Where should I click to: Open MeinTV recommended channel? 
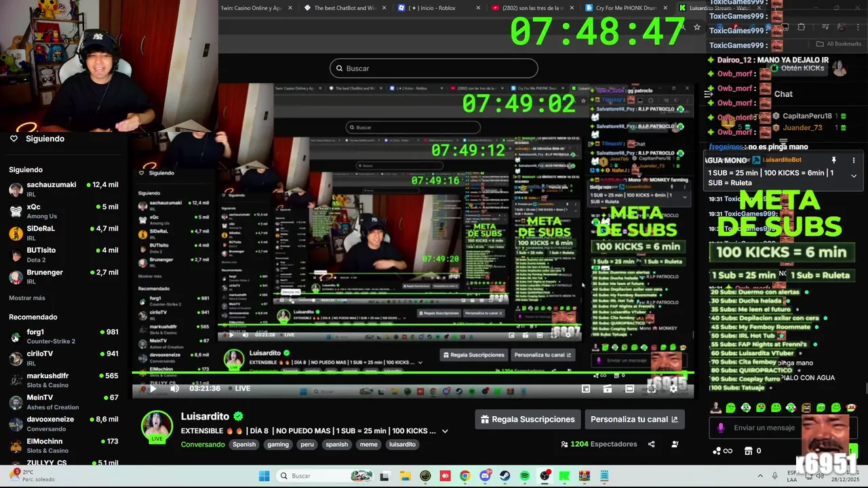(x=63, y=401)
